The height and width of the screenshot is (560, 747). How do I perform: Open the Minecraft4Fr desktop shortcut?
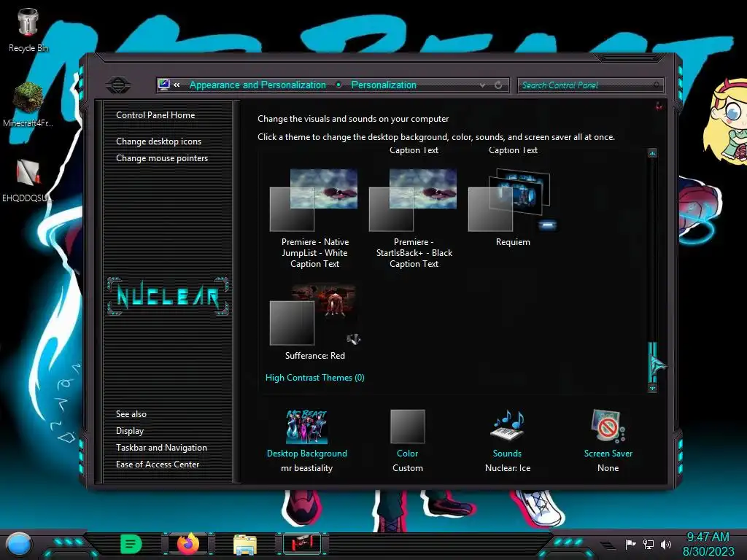click(x=28, y=105)
